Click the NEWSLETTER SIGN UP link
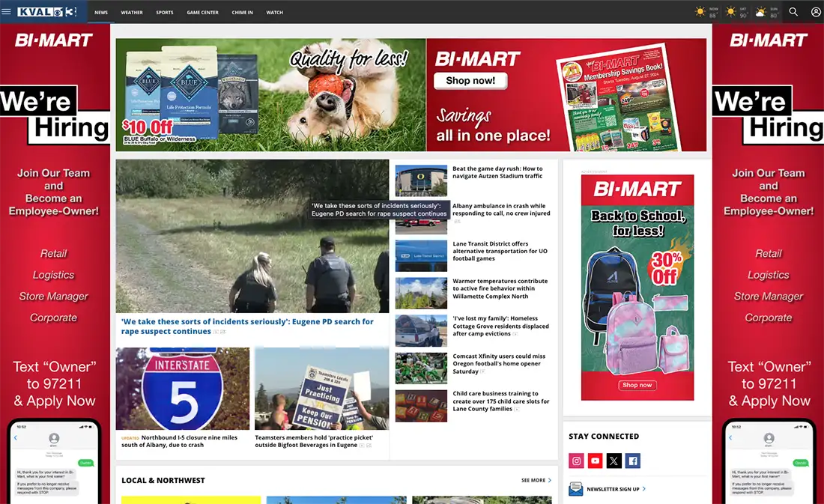Viewport: 824px width, 504px height. point(616,489)
